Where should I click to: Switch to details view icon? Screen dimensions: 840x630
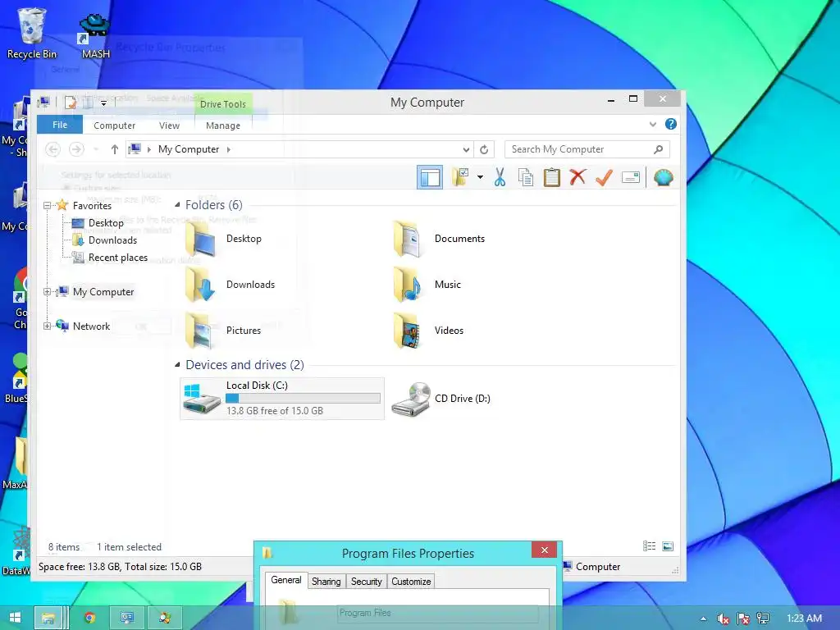650,546
